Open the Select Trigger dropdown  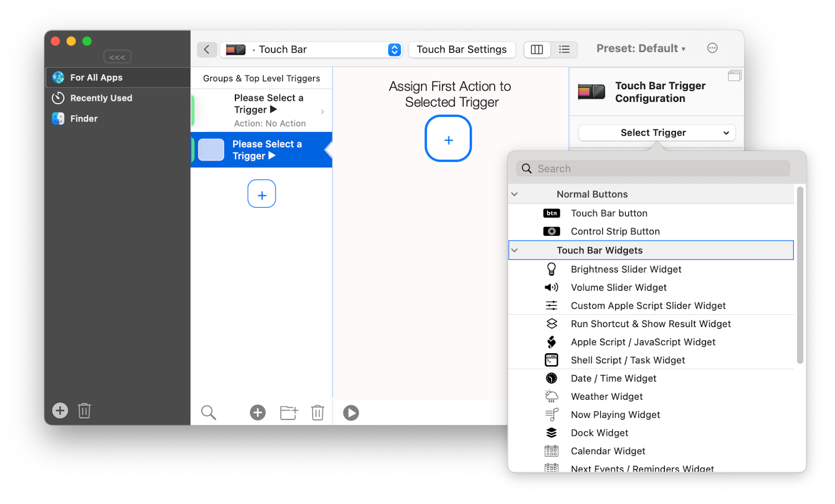click(657, 133)
